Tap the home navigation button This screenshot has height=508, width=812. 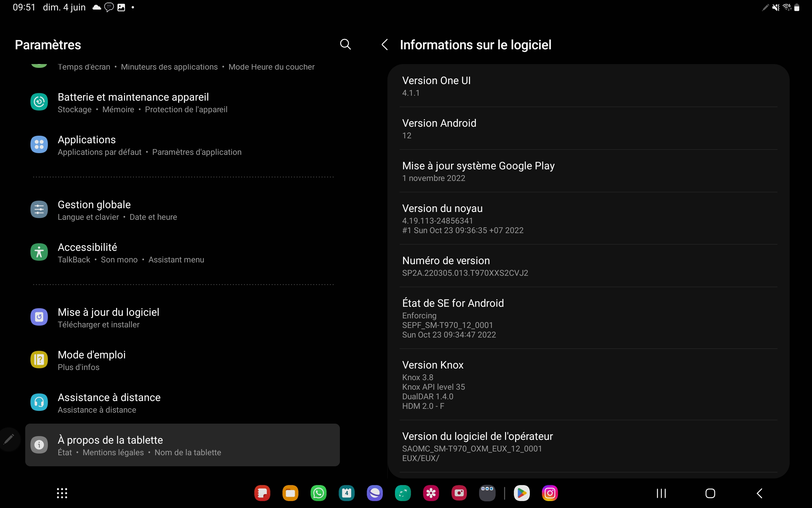tap(710, 493)
